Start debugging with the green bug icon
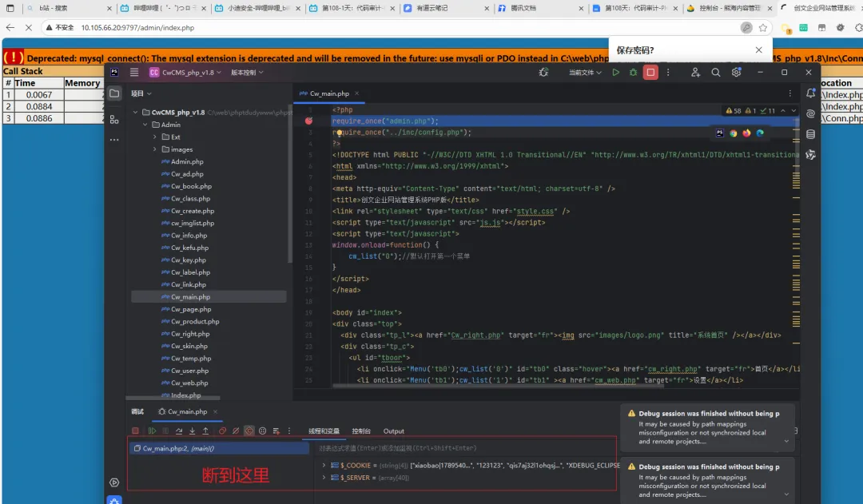 point(633,72)
